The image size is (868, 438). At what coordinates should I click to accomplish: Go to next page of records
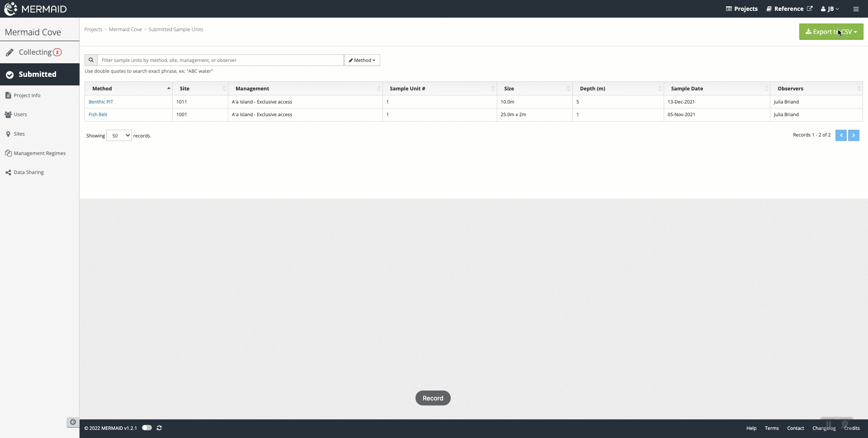point(854,135)
